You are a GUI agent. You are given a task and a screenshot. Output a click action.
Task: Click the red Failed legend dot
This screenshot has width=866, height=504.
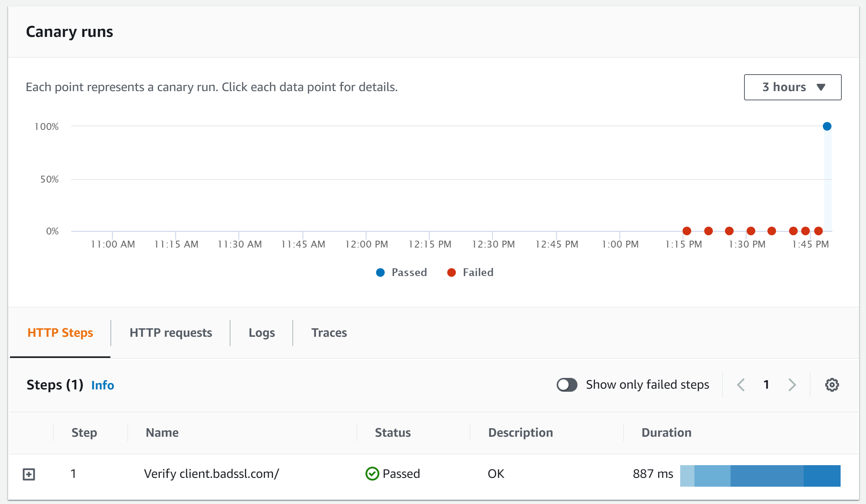point(451,272)
